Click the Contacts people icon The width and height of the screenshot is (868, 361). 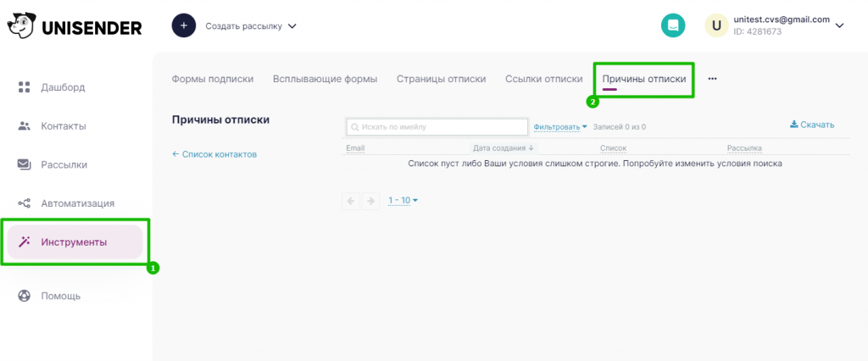pyautogui.click(x=24, y=125)
